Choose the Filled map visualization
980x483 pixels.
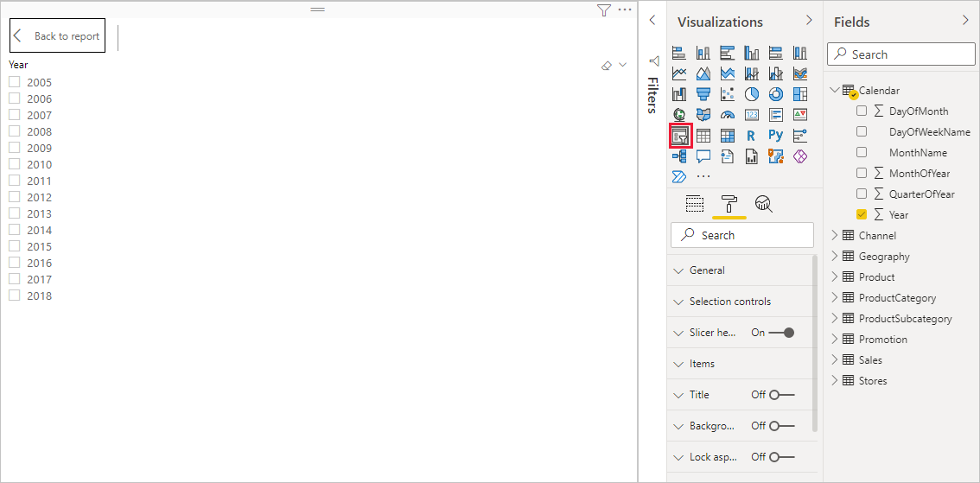(x=703, y=115)
